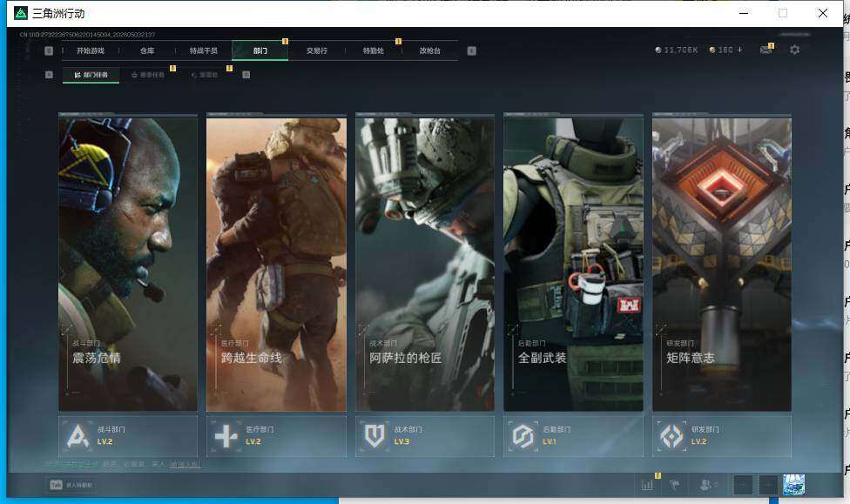
Task: Click the key hint icon left of 部门任务
Action: pyautogui.click(x=49, y=75)
